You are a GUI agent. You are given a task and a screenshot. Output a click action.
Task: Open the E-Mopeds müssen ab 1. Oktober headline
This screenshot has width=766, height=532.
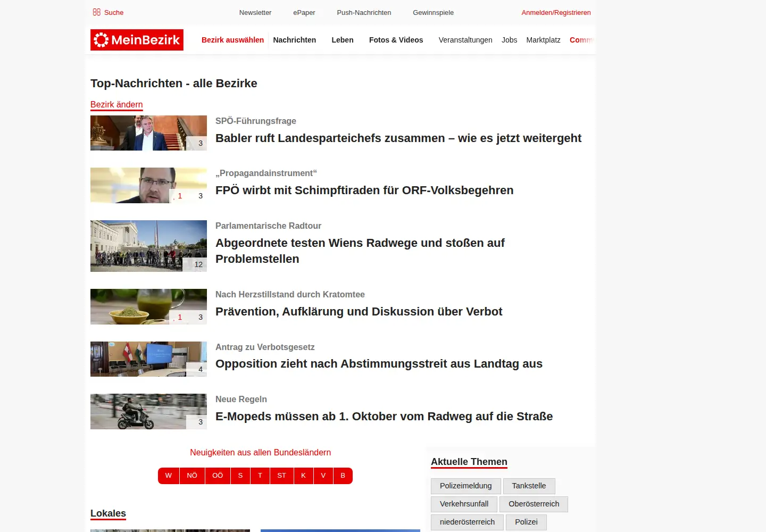(x=384, y=417)
